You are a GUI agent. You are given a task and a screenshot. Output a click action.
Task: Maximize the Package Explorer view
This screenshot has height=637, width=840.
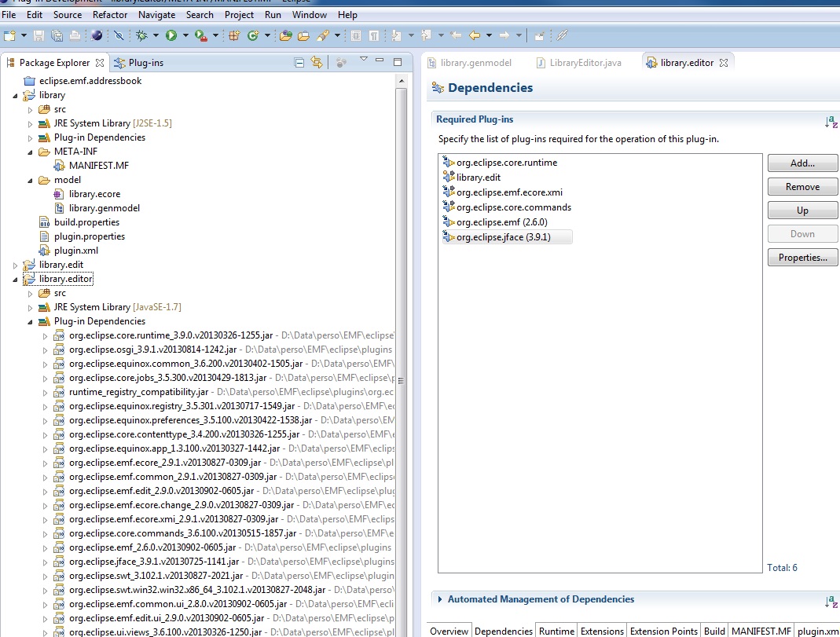pyautogui.click(x=398, y=61)
